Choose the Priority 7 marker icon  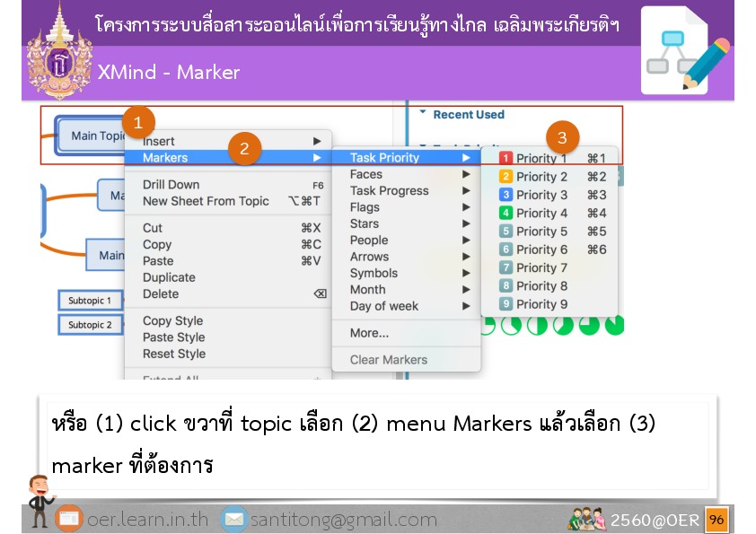pyautogui.click(x=505, y=267)
